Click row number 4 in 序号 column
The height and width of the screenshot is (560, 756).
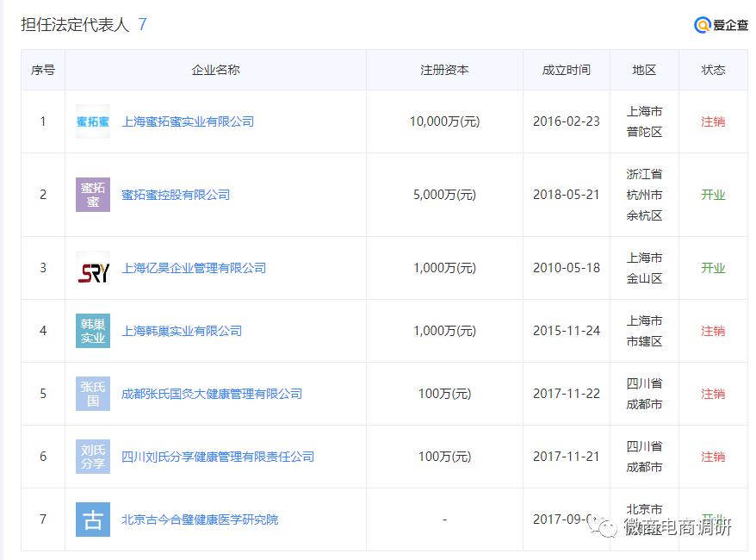[x=43, y=331]
